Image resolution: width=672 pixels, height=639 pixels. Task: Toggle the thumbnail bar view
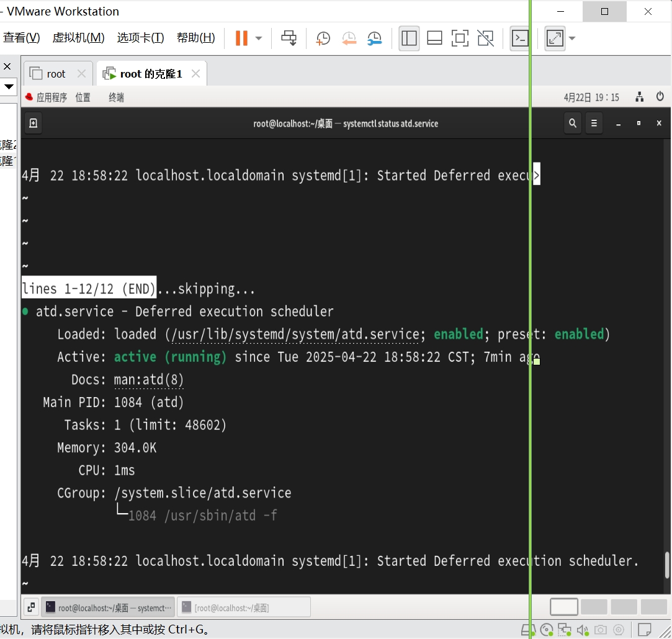[x=434, y=38]
